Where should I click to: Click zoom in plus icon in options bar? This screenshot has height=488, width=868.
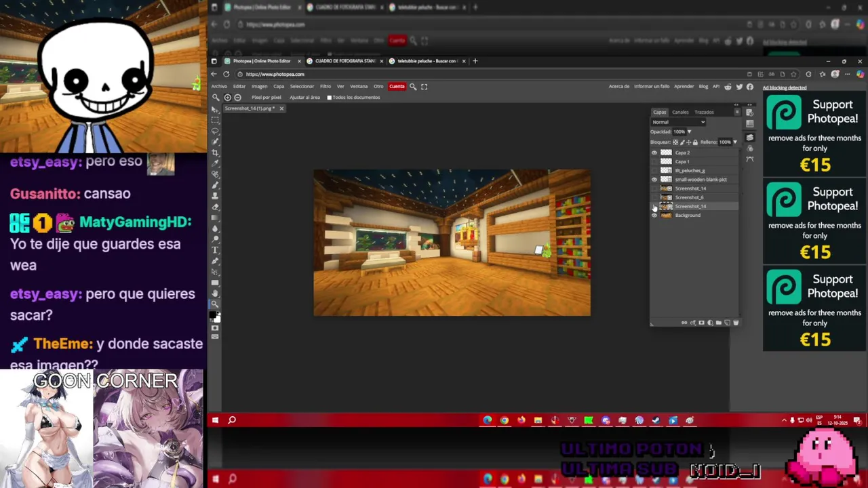(228, 98)
